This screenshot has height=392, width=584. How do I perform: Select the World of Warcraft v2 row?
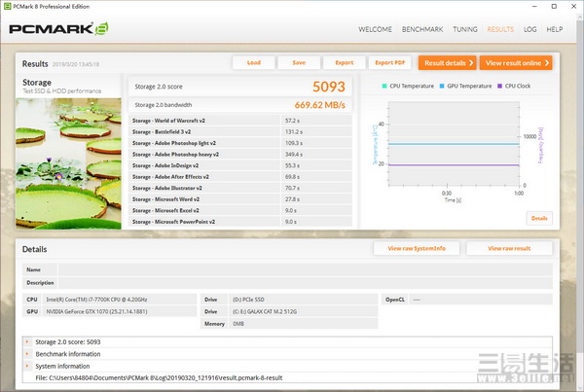(x=240, y=121)
